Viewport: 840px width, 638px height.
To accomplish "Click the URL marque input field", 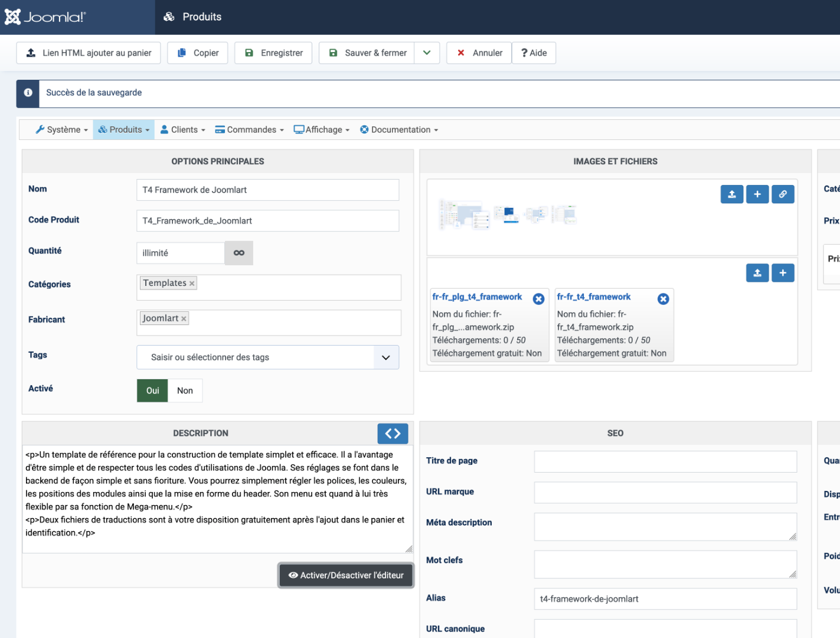I will pyautogui.click(x=665, y=493).
